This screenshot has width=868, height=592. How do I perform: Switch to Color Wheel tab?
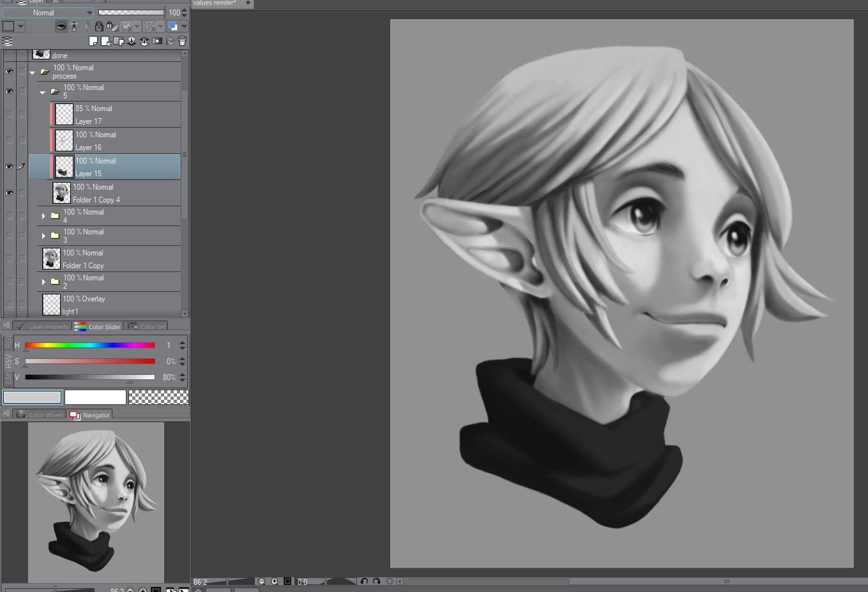pos(40,414)
